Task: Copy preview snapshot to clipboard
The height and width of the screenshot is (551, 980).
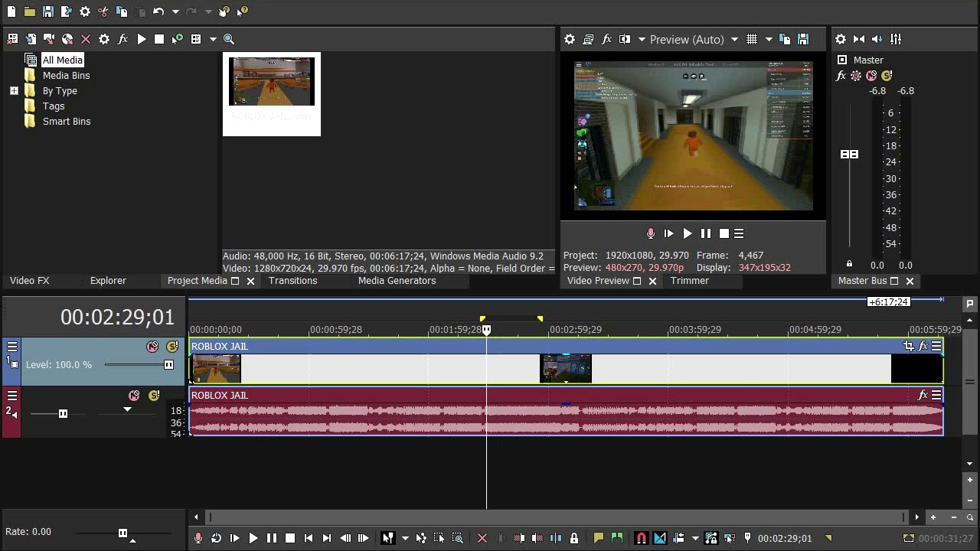Action: pos(785,39)
